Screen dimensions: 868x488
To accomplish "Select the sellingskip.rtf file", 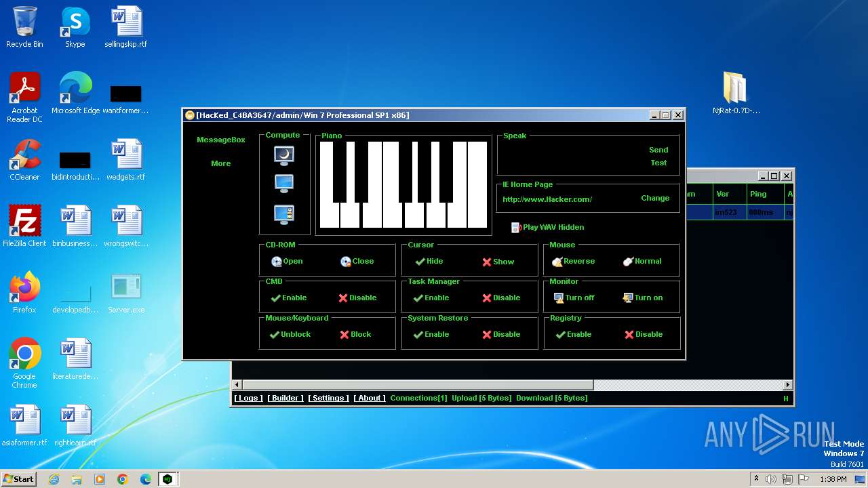I will (x=126, y=27).
